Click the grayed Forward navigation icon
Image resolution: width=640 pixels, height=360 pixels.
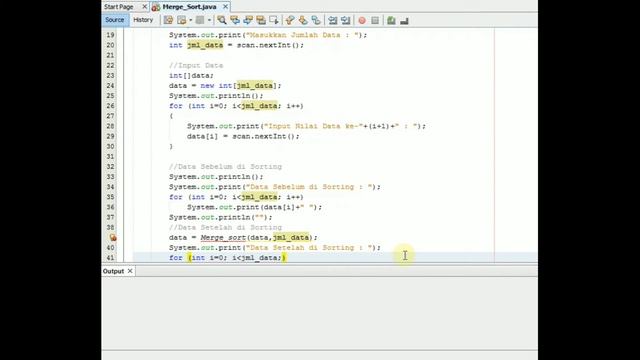pos(200,20)
